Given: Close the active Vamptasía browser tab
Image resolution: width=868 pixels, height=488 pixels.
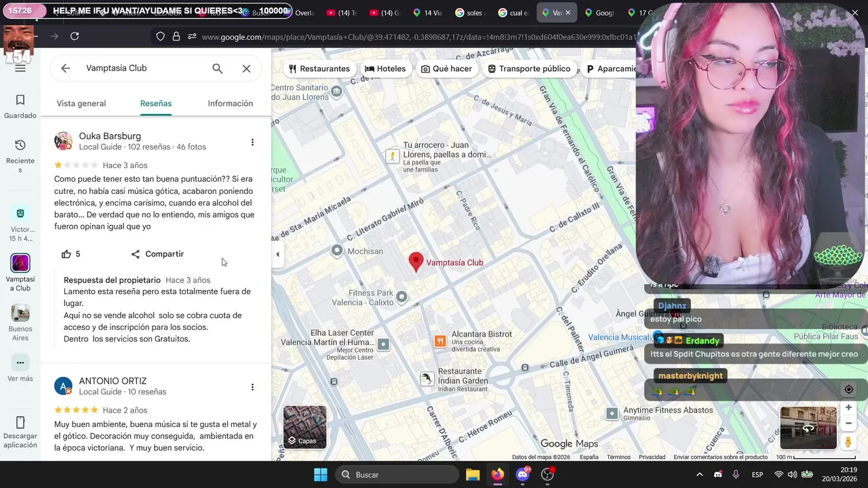Looking at the screenshot, I should [568, 13].
